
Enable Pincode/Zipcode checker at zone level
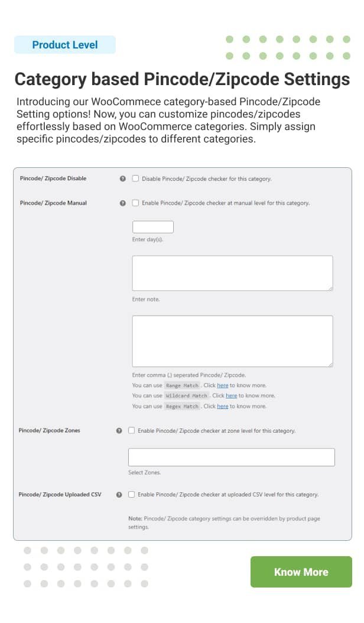[x=131, y=430]
